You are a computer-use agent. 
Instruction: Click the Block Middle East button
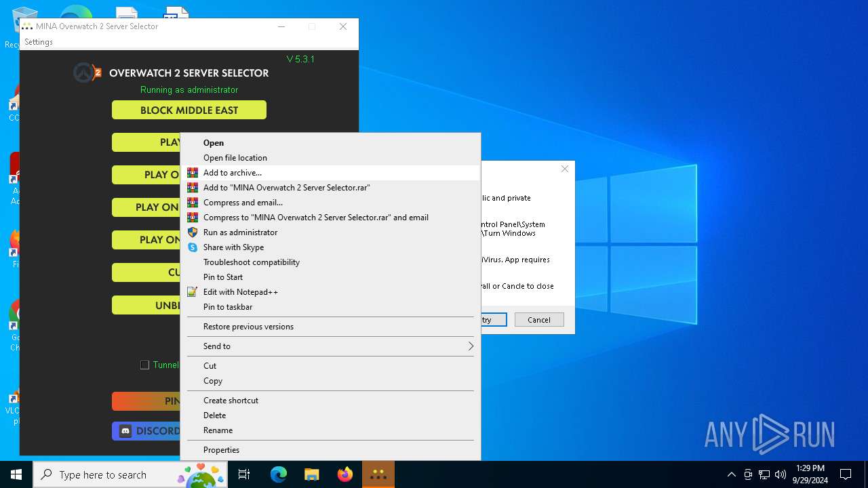[189, 110]
